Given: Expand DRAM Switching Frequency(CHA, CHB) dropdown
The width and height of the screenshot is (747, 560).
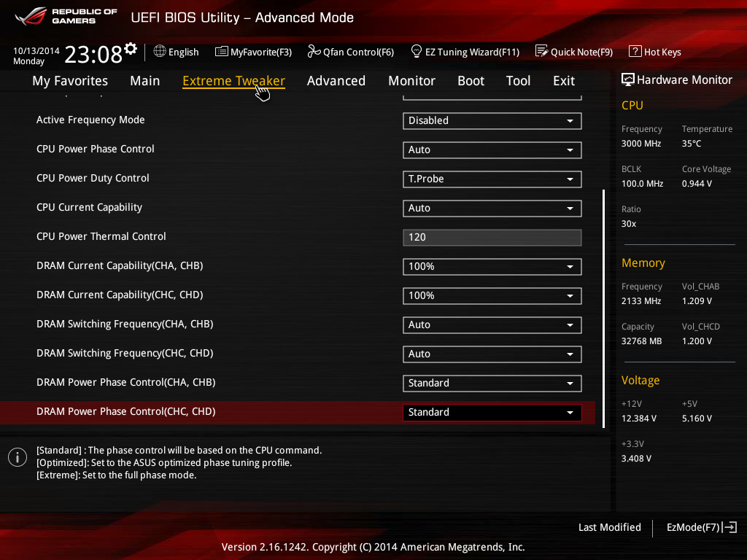Looking at the screenshot, I should coord(492,324).
